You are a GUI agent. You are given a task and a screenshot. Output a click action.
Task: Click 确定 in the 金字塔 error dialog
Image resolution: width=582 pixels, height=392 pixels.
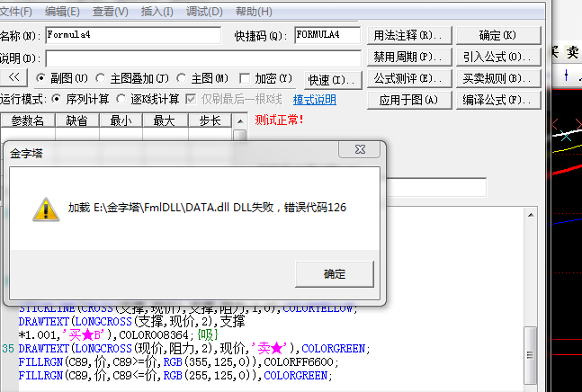click(335, 274)
